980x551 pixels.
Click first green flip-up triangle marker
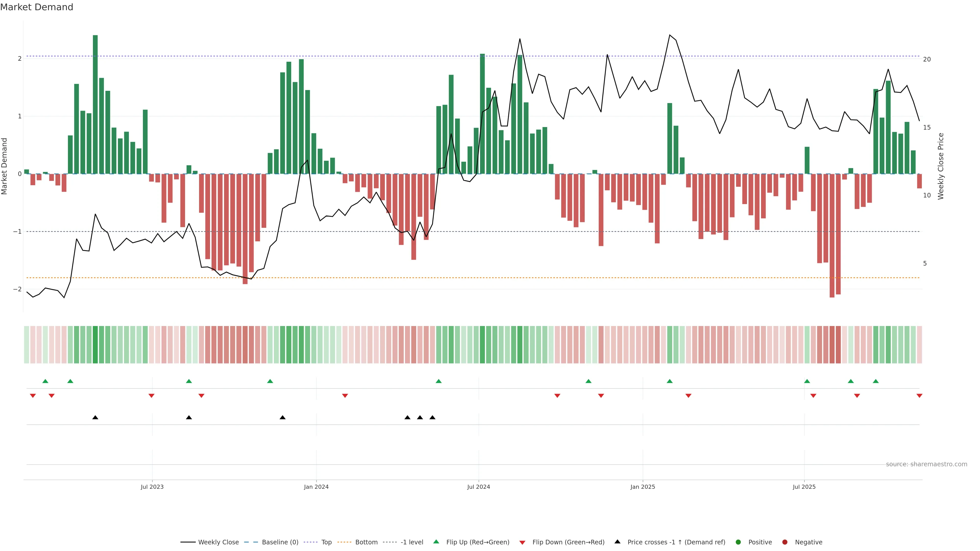pos(45,381)
